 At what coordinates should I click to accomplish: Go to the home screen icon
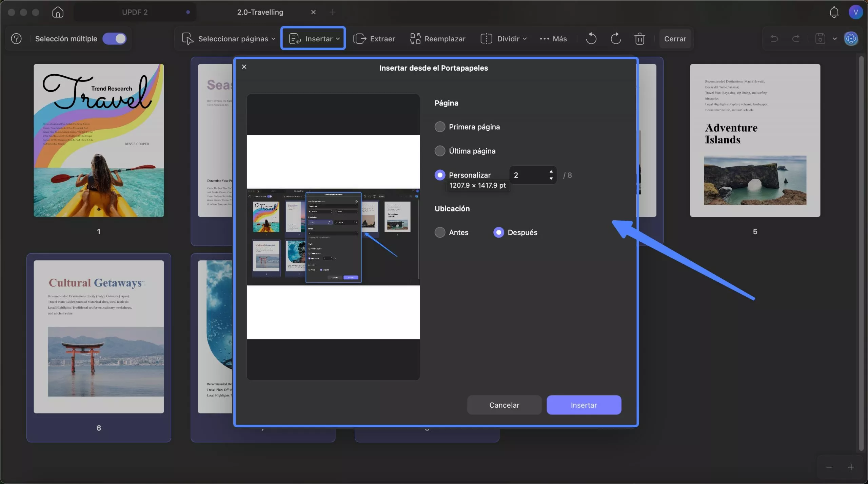(x=58, y=12)
